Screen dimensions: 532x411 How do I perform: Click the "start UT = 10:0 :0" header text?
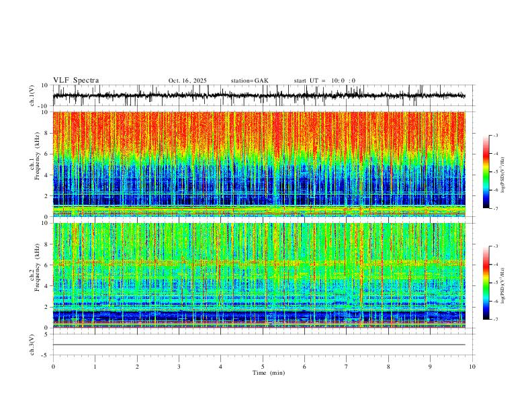[324, 81]
